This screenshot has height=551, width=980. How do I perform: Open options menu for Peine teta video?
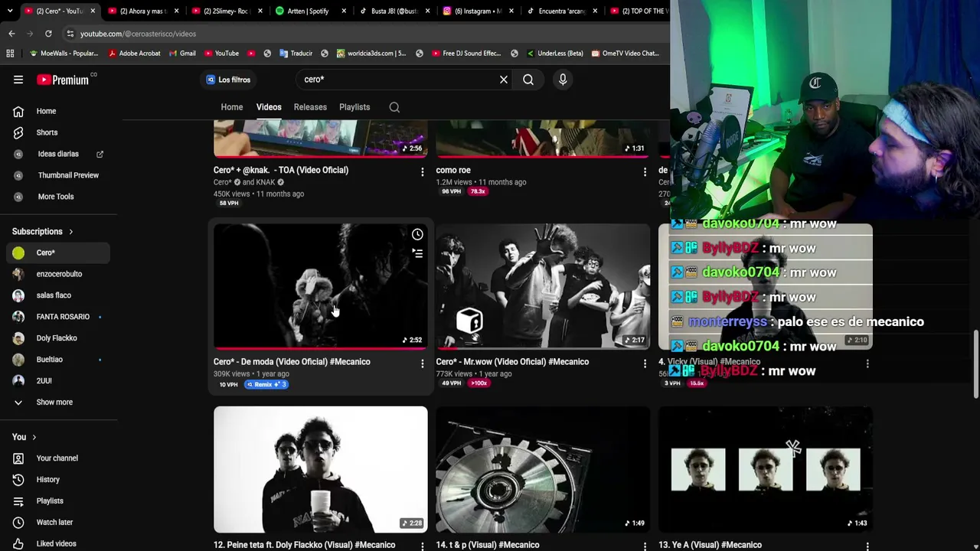[422, 546]
